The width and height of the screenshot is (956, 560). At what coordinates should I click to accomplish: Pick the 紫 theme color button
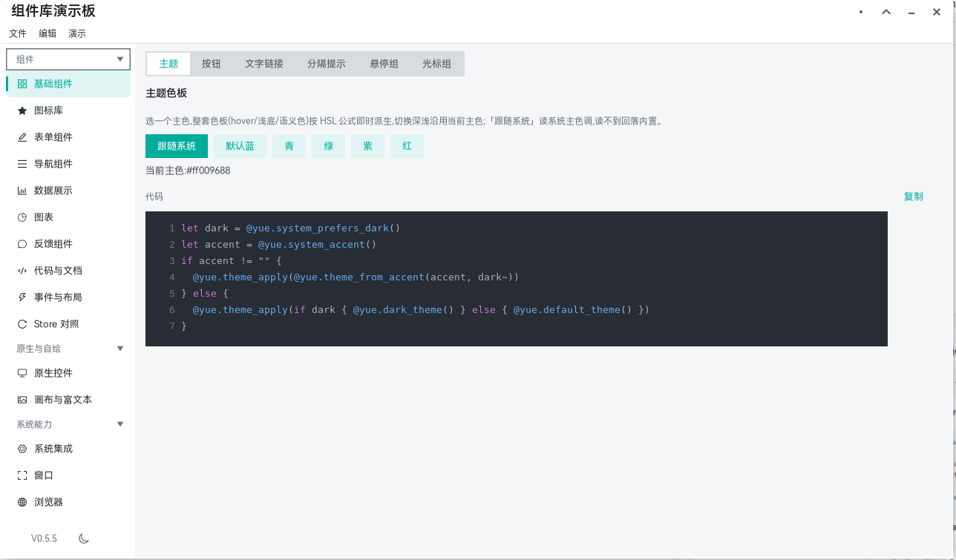(x=367, y=146)
